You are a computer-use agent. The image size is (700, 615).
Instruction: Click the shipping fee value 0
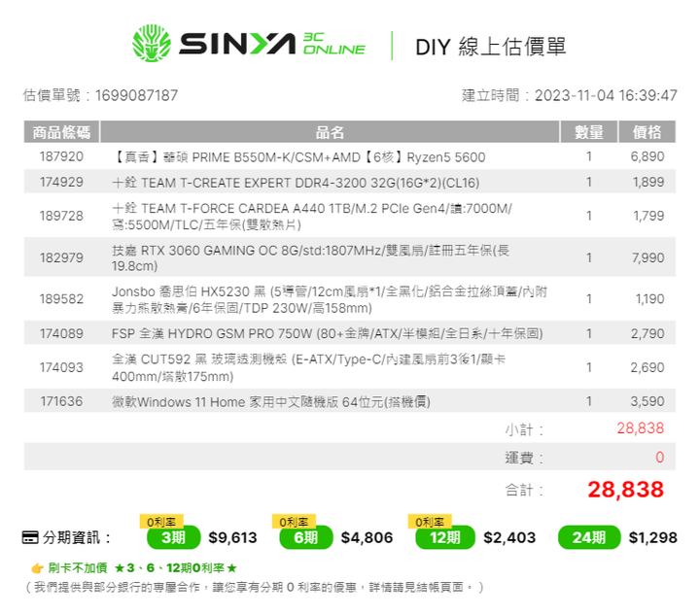tap(660, 458)
